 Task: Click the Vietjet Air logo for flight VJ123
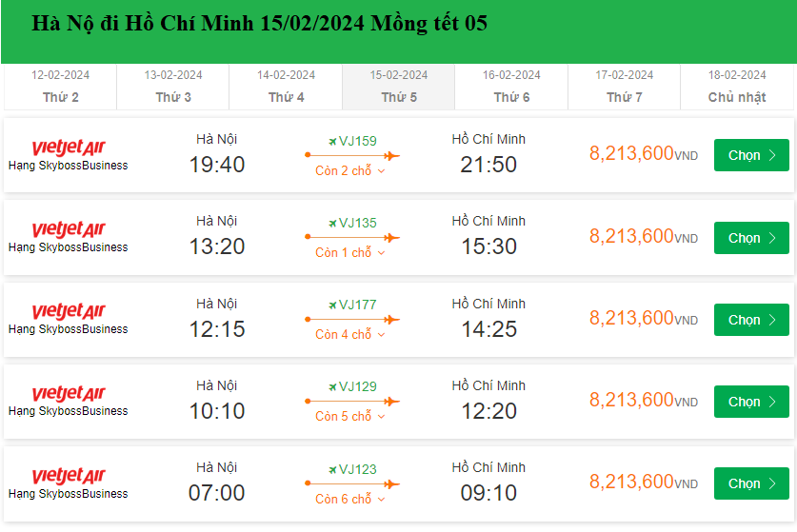69,476
